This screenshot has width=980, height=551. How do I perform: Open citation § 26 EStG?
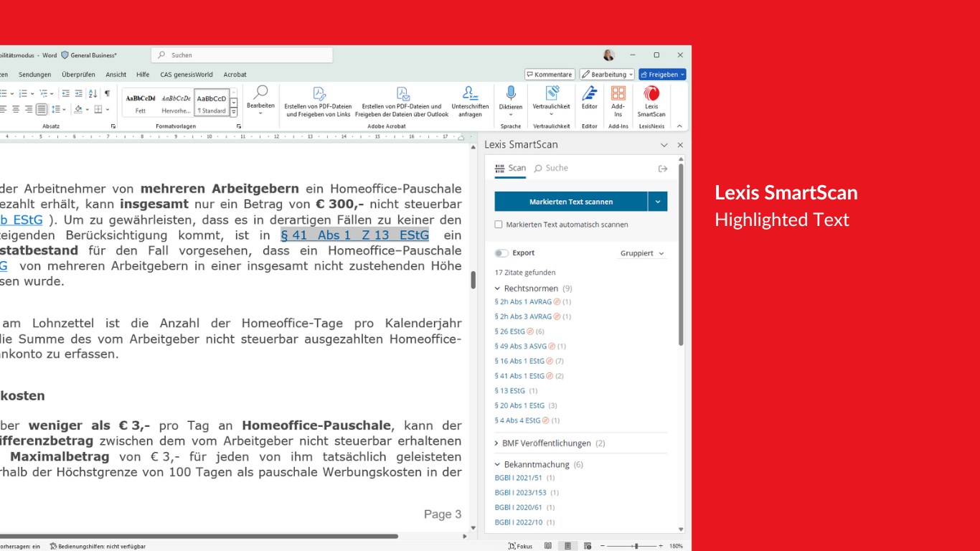tap(510, 331)
